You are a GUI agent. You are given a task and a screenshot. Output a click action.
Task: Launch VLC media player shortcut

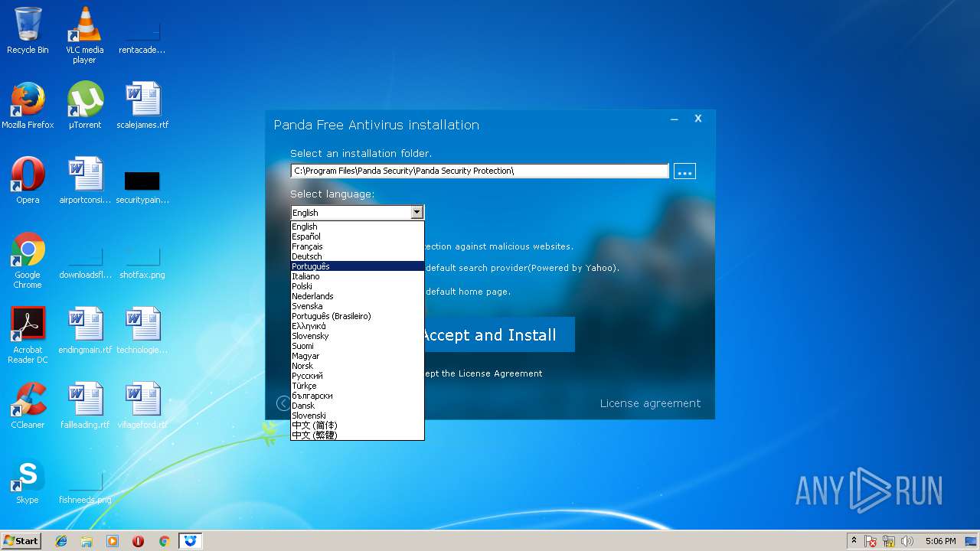tap(84, 35)
